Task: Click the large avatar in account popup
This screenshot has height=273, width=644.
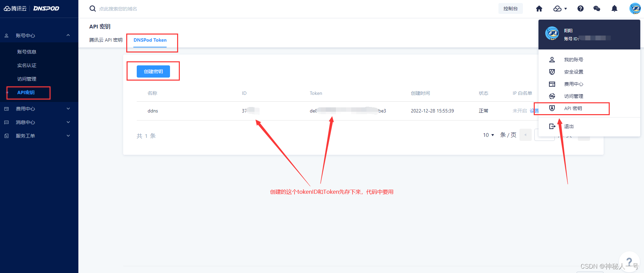Action: (552, 34)
